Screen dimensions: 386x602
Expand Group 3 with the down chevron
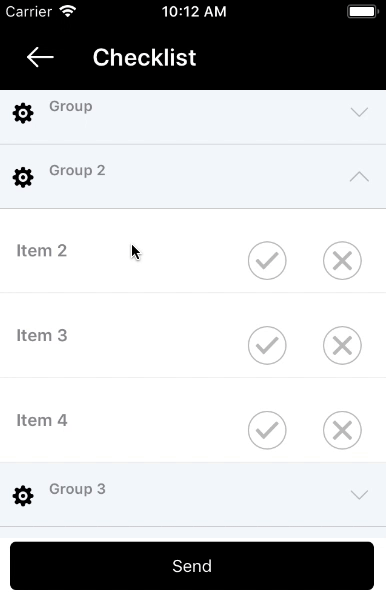pyautogui.click(x=359, y=494)
